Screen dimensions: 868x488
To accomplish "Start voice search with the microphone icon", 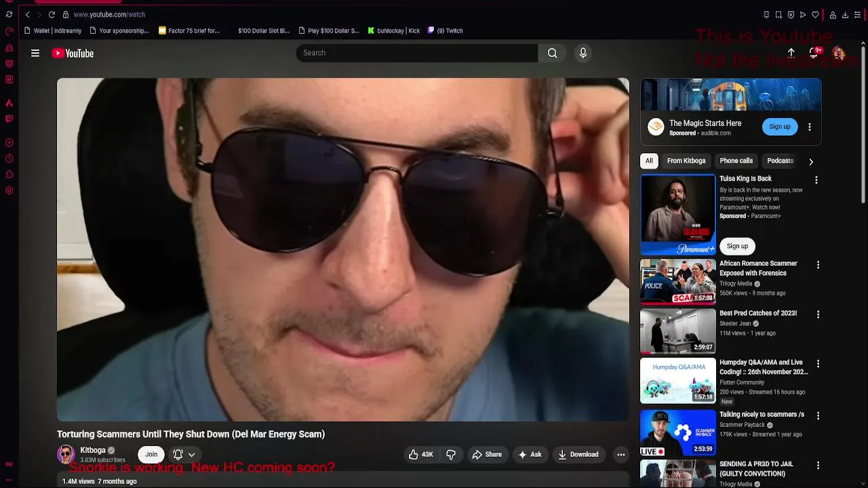I will tap(583, 53).
